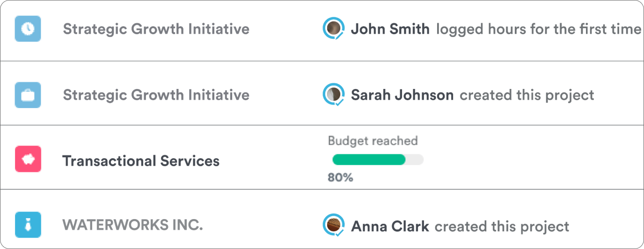Open Strategic Growth Initiative beside the clock icon
Image resolution: width=644 pixels, height=249 pixels.
(156, 29)
